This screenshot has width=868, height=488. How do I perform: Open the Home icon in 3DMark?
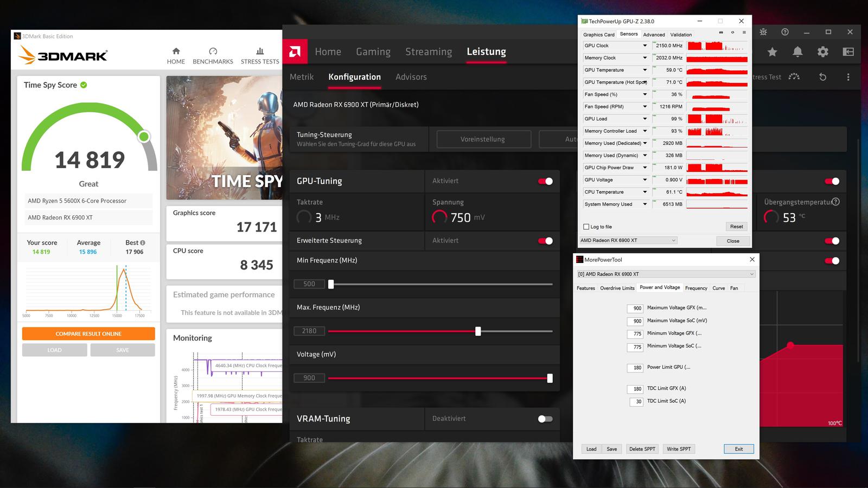[176, 51]
